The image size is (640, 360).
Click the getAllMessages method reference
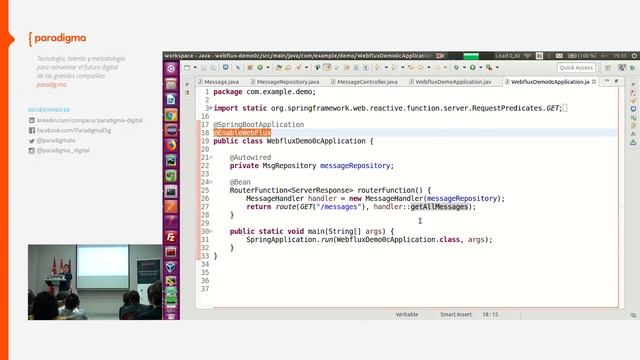(x=439, y=207)
